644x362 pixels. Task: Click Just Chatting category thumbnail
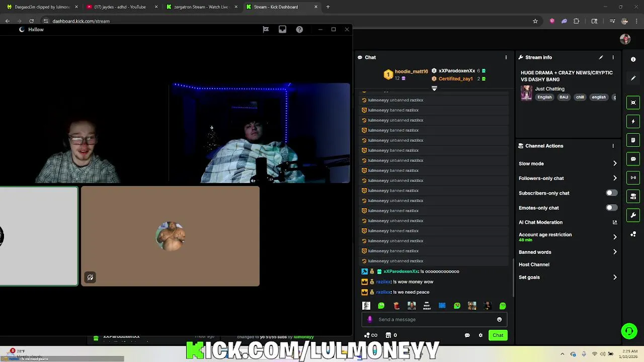click(526, 93)
